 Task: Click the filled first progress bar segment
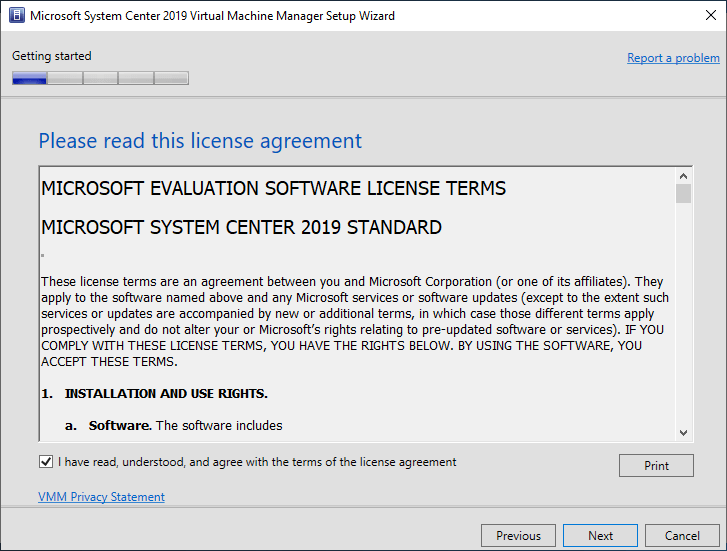(x=30, y=78)
